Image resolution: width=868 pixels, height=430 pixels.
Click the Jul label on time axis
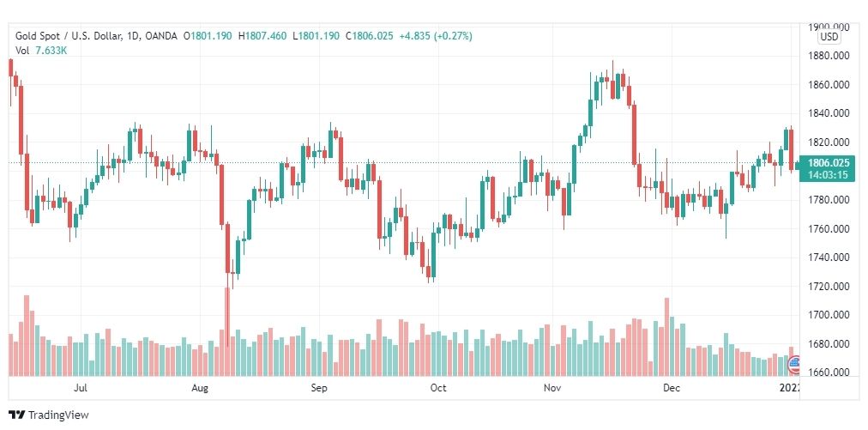pos(81,388)
